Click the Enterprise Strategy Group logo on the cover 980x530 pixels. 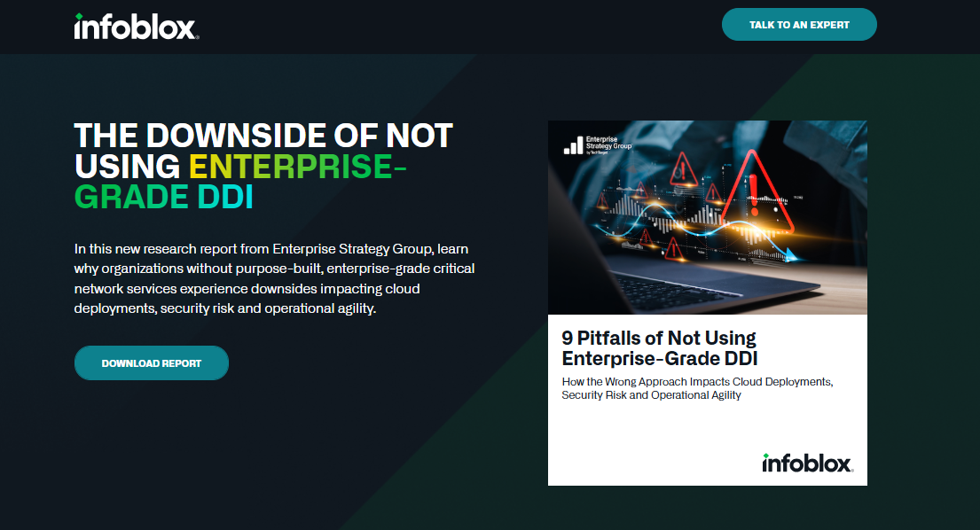[x=598, y=145]
